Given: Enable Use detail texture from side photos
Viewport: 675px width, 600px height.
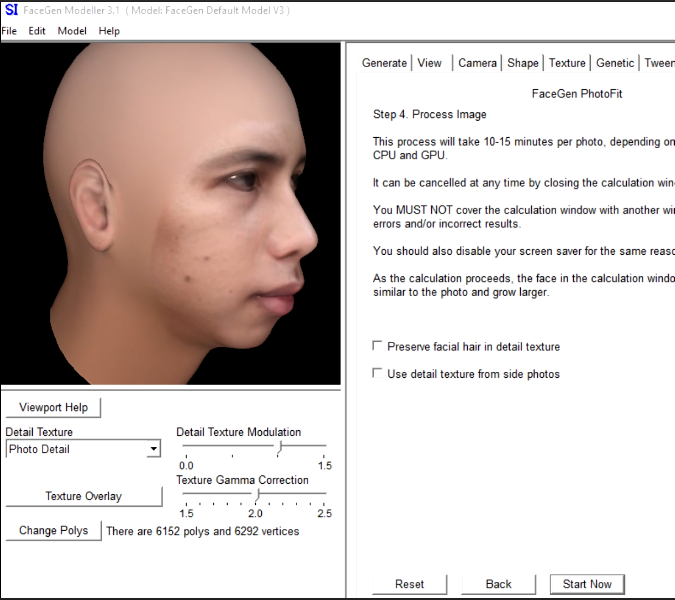Looking at the screenshot, I should 377,373.
